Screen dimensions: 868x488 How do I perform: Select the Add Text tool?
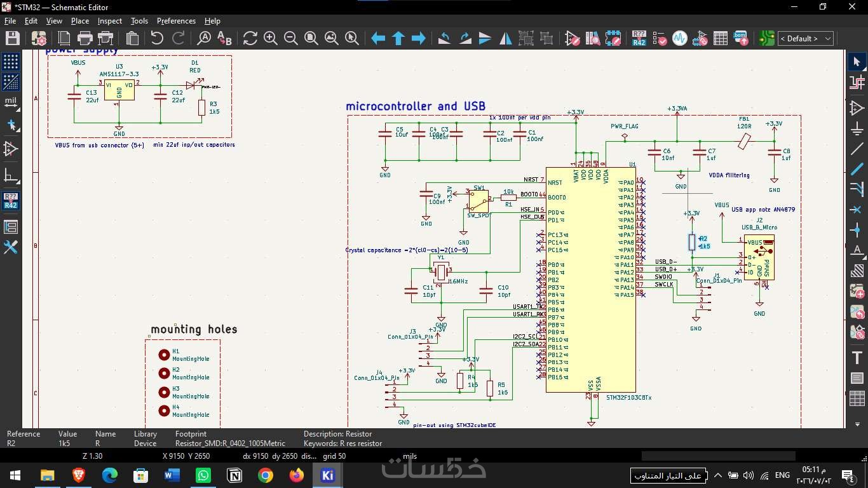point(857,358)
